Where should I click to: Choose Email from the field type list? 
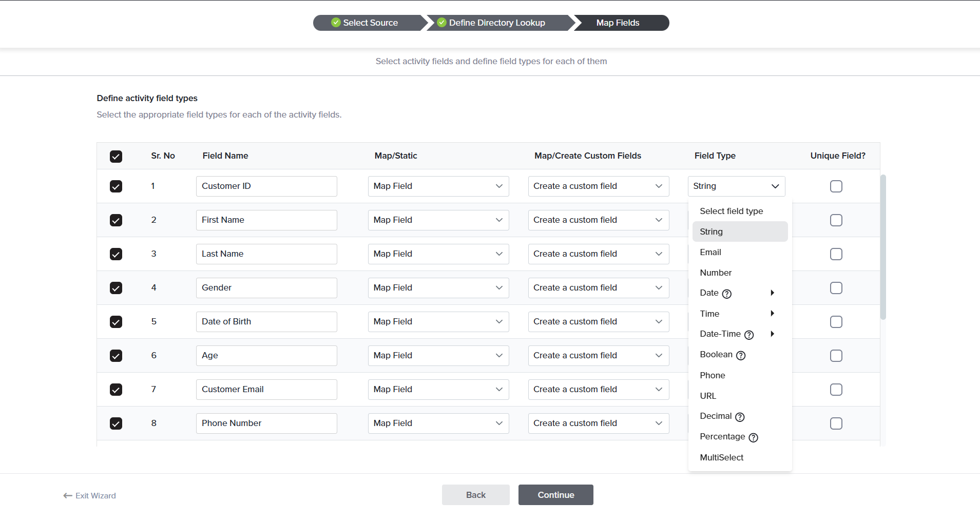710,252
